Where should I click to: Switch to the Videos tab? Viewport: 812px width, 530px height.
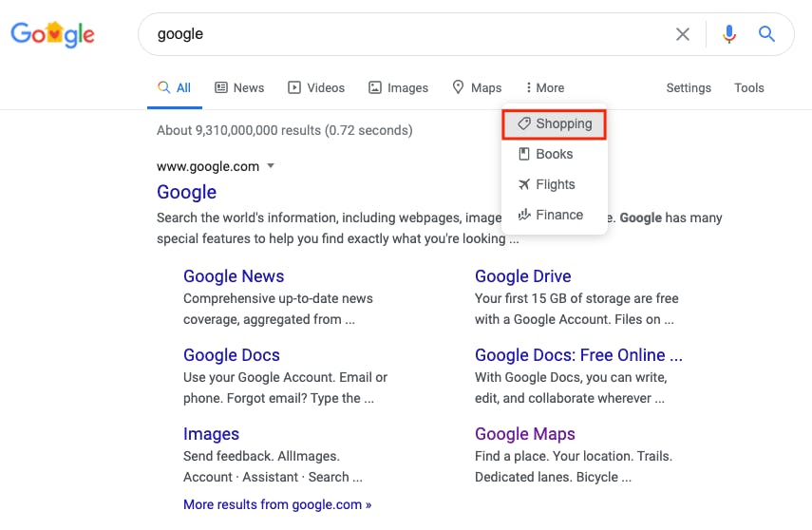[x=316, y=87]
